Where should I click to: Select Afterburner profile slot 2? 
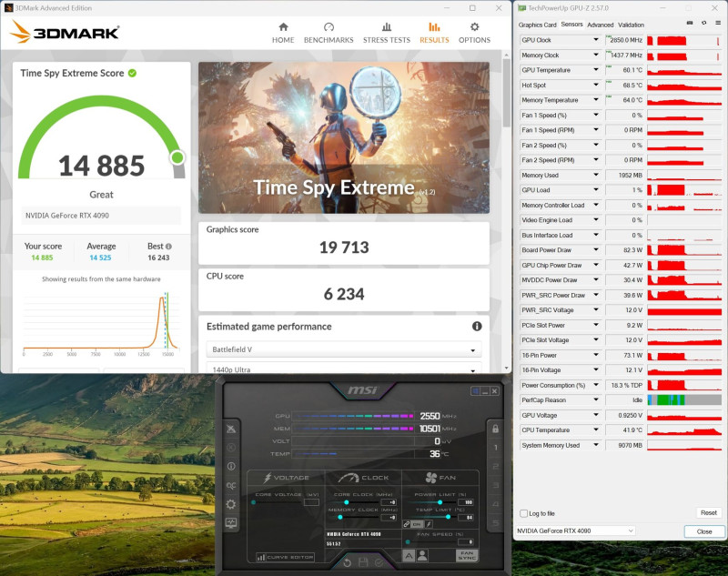495,467
